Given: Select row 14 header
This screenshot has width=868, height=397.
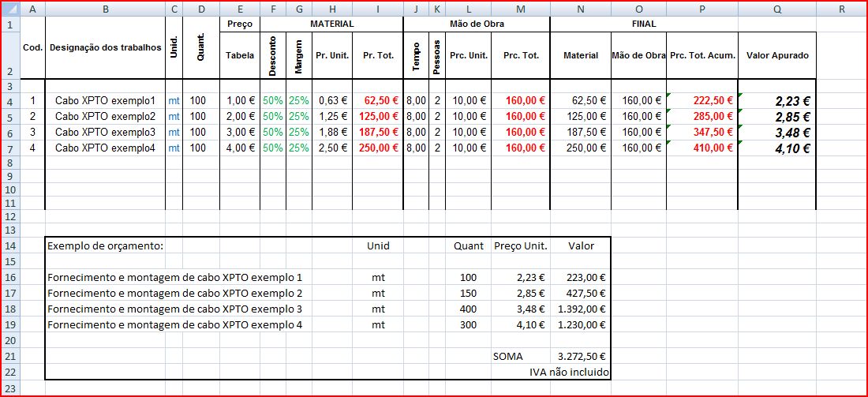Looking at the screenshot, I should (10, 245).
